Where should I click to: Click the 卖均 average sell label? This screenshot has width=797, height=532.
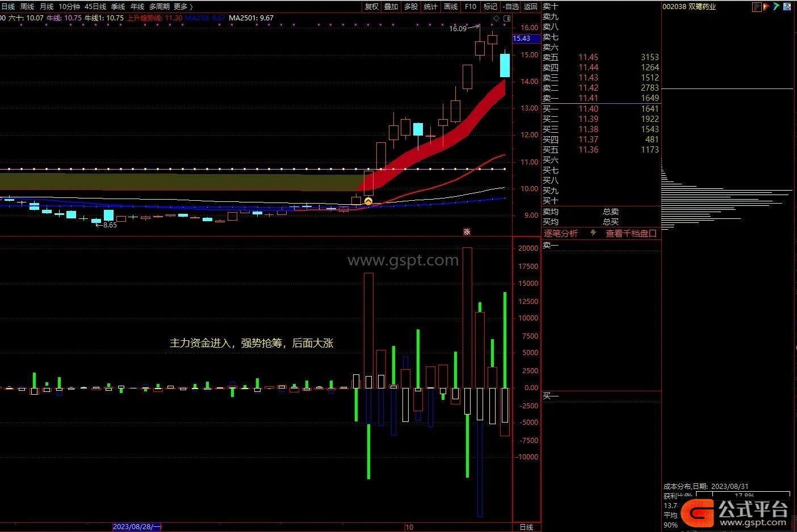pyautogui.click(x=551, y=212)
